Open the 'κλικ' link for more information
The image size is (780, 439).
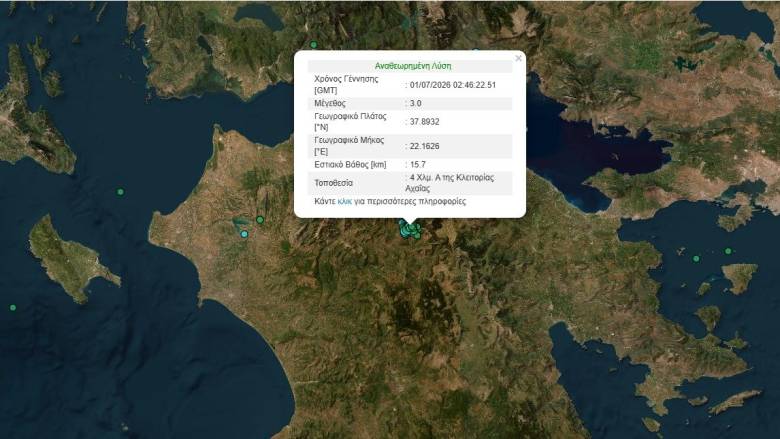(x=344, y=201)
